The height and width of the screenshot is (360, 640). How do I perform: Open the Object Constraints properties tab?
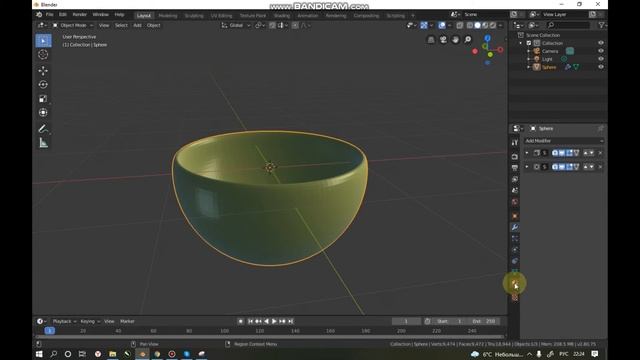coord(515,261)
